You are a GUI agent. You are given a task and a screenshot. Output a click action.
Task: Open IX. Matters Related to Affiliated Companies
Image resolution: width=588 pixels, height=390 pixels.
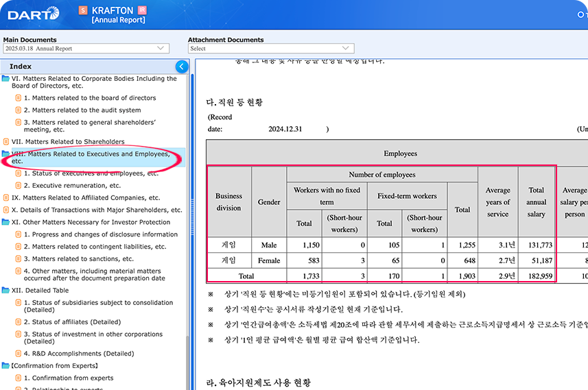(86, 198)
